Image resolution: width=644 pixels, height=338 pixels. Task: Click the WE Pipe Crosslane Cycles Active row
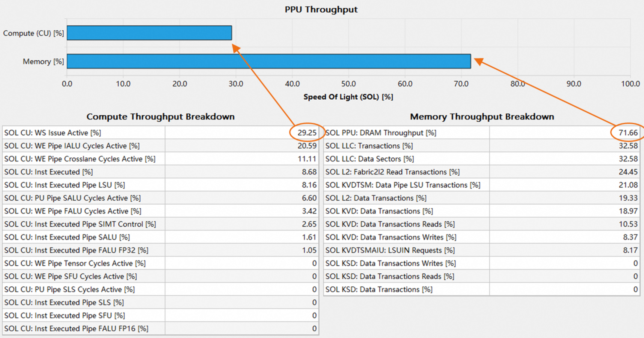pyautogui.click(x=80, y=159)
